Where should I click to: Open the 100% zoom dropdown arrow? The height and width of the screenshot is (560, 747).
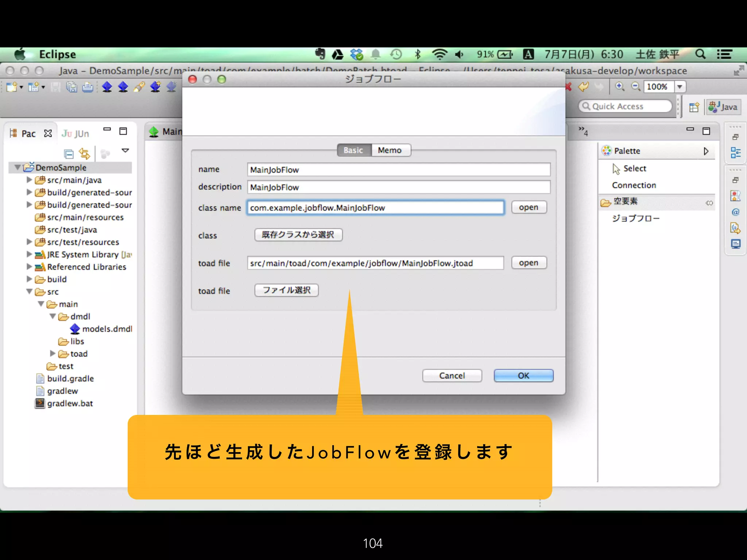point(680,87)
